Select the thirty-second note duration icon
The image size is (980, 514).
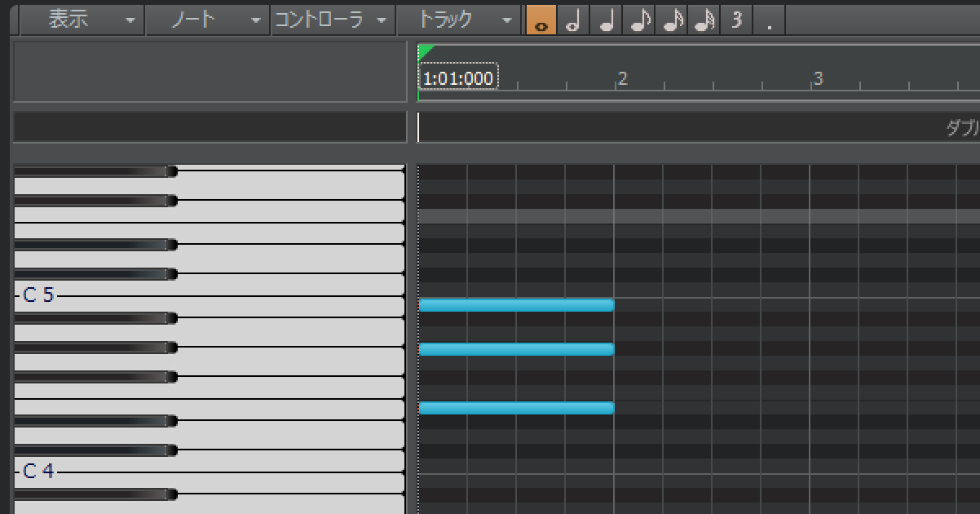click(x=704, y=20)
